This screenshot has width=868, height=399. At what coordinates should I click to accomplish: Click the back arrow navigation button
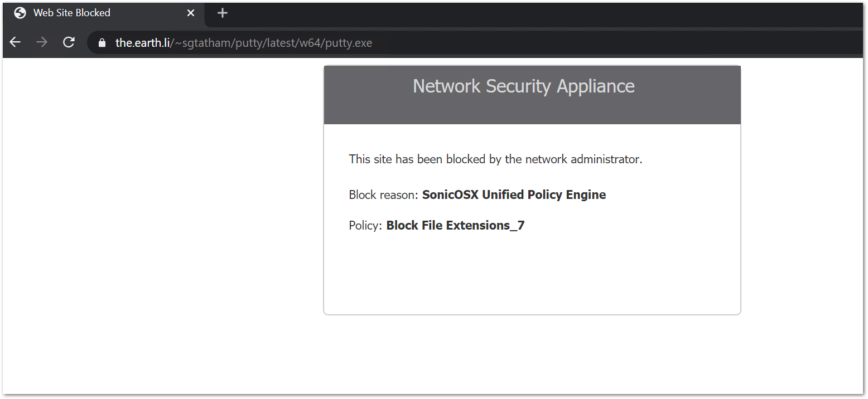coord(15,42)
